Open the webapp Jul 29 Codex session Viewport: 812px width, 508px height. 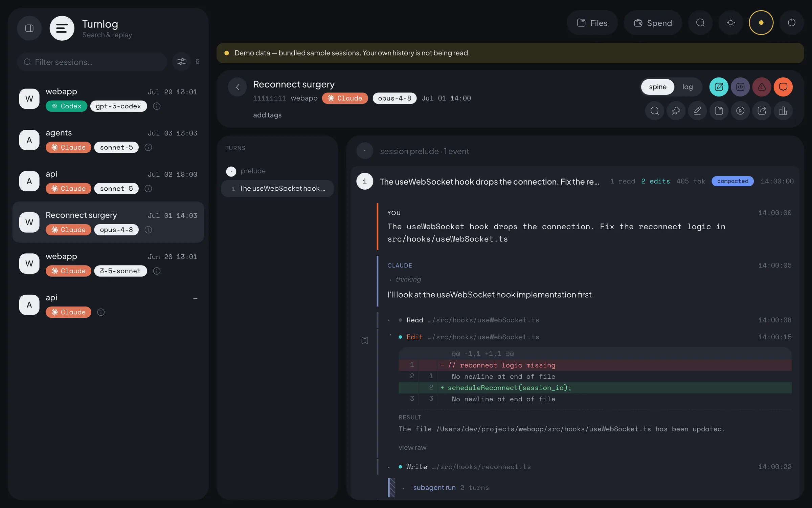coord(108,99)
